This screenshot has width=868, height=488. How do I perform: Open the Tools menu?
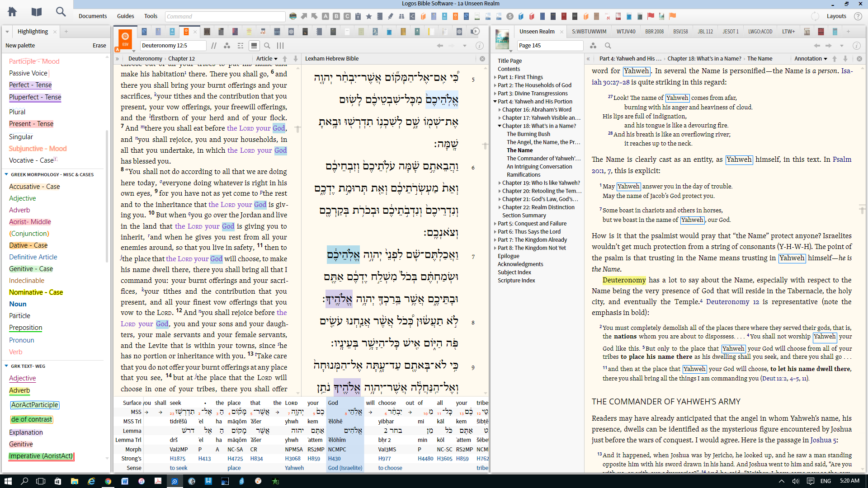(151, 16)
